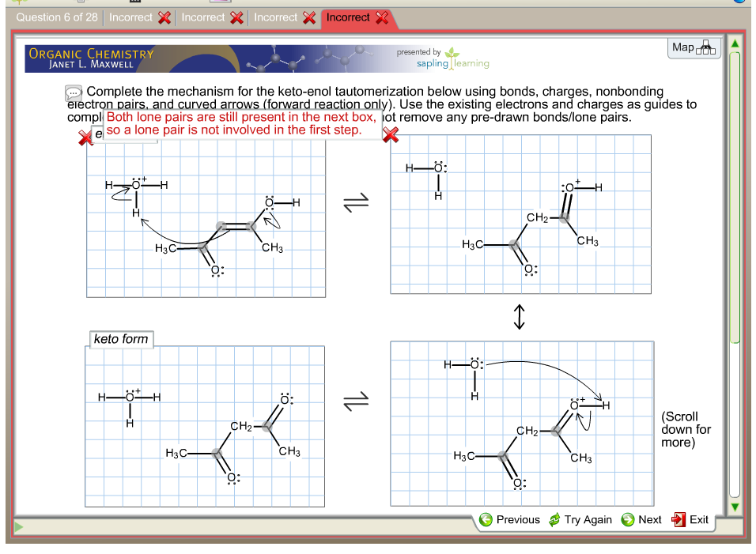Select the red highlighted Incorrect tab

click(x=357, y=17)
